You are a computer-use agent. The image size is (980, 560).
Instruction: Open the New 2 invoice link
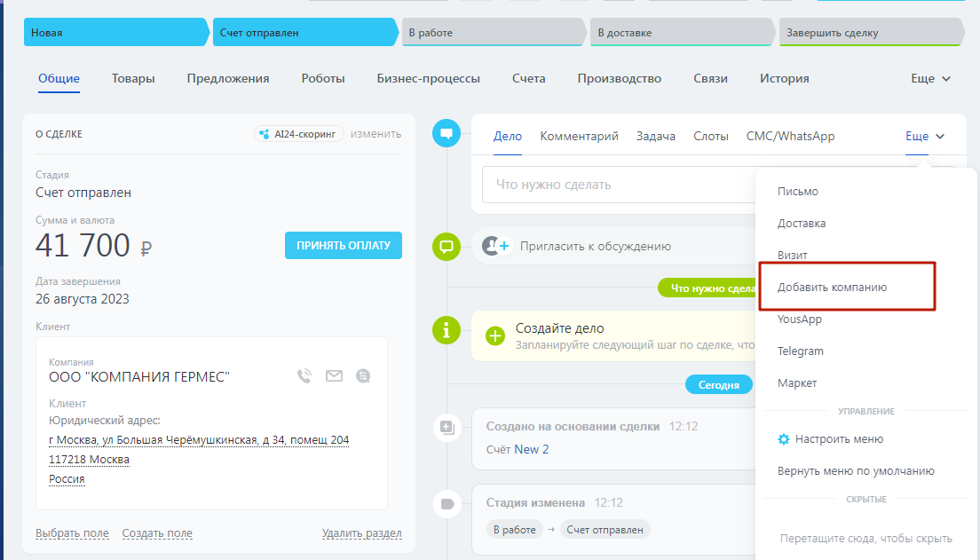click(x=531, y=449)
